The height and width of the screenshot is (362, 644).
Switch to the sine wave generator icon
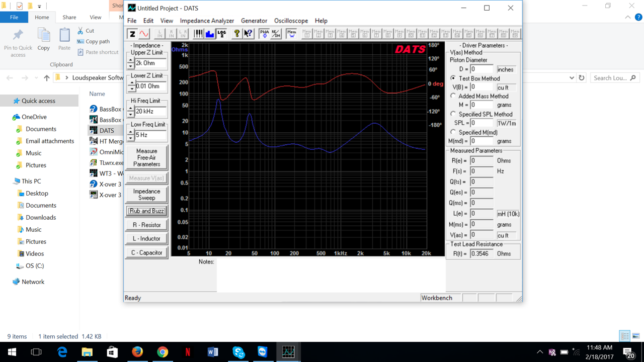coord(144,34)
